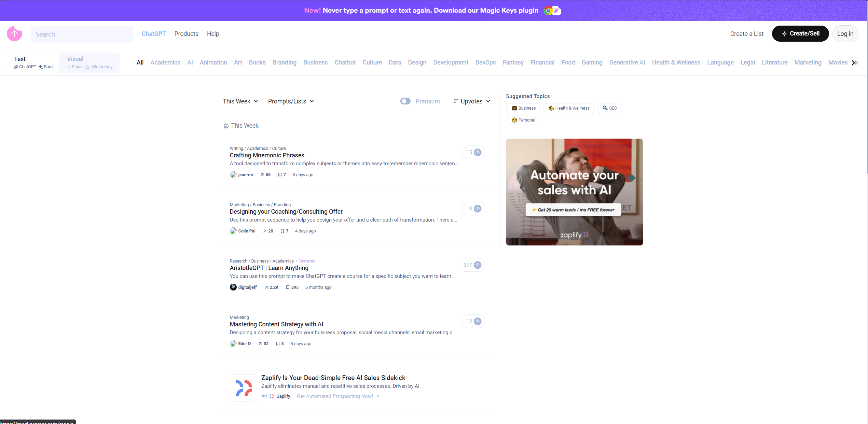Click the upvote arrow on Crafting Mnemonic Phrases
Viewport: 868px width, 424px height.
click(x=478, y=152)
